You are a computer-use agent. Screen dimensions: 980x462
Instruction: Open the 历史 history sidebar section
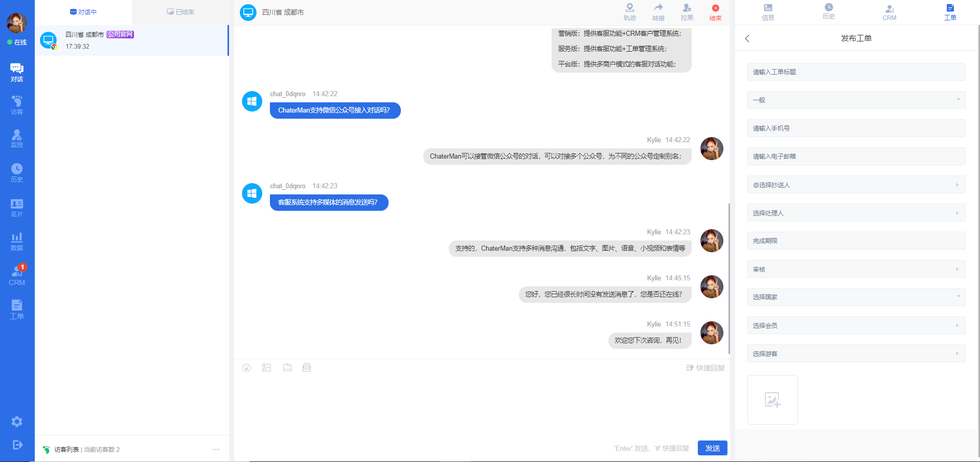tap(17, 173)
